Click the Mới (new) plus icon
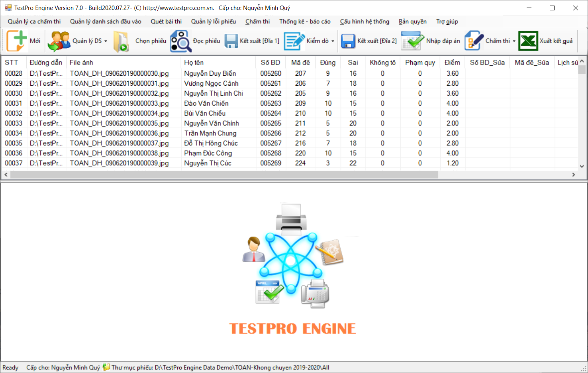This screenshot has height=373, width=588. click(17, 41)
